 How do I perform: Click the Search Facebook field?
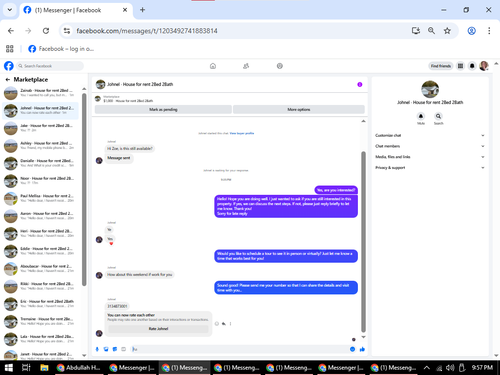(x=50, y=66)
